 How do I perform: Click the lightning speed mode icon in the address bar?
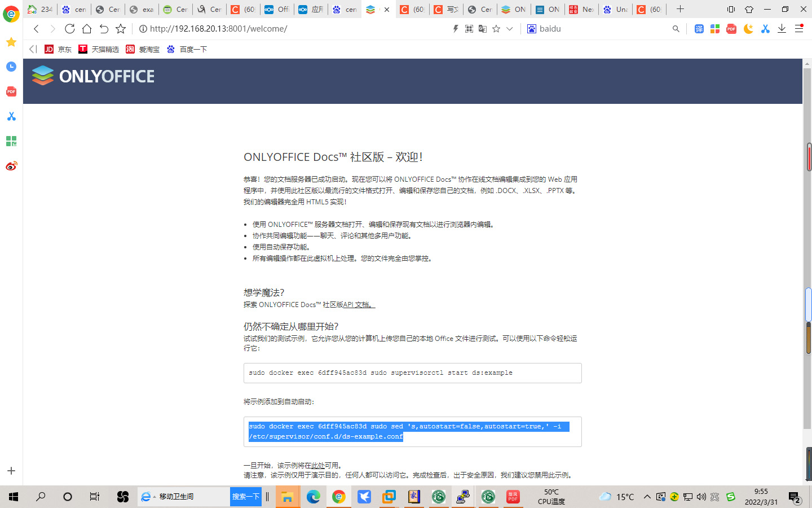(456, 29)
